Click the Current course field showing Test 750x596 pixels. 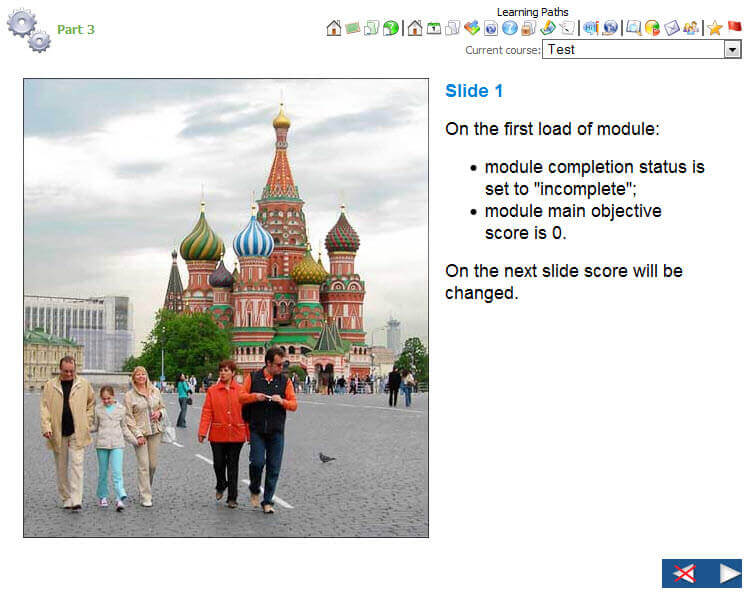pyautogui.click(x=641, y=49)
